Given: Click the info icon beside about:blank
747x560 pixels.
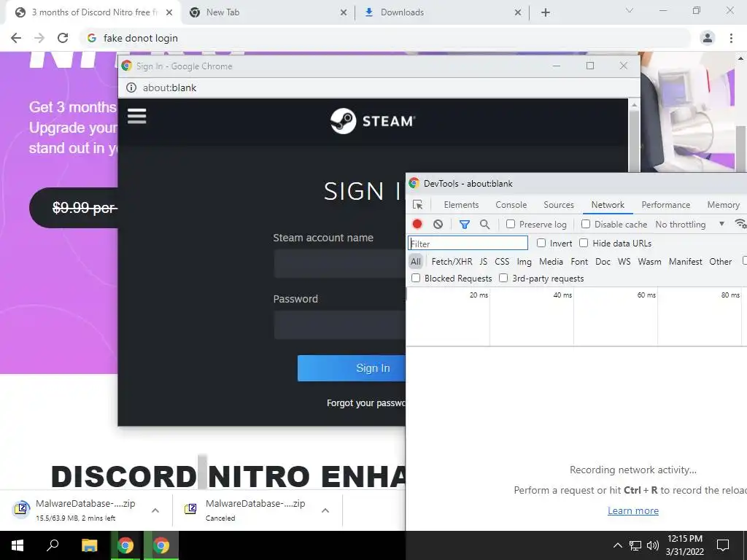Looking at the screenshot, I should tap(131, 87).
